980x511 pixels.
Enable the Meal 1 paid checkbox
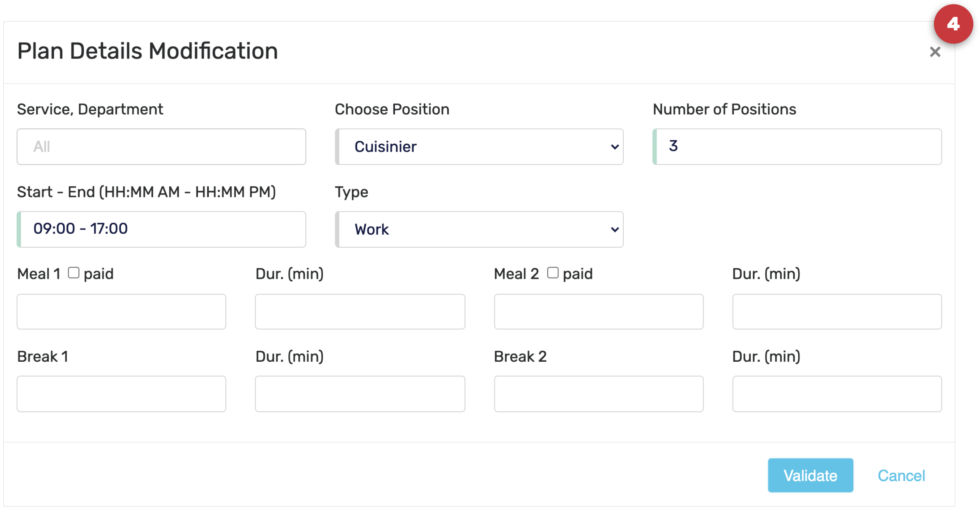pyautogui.click(x=74, y=273)
